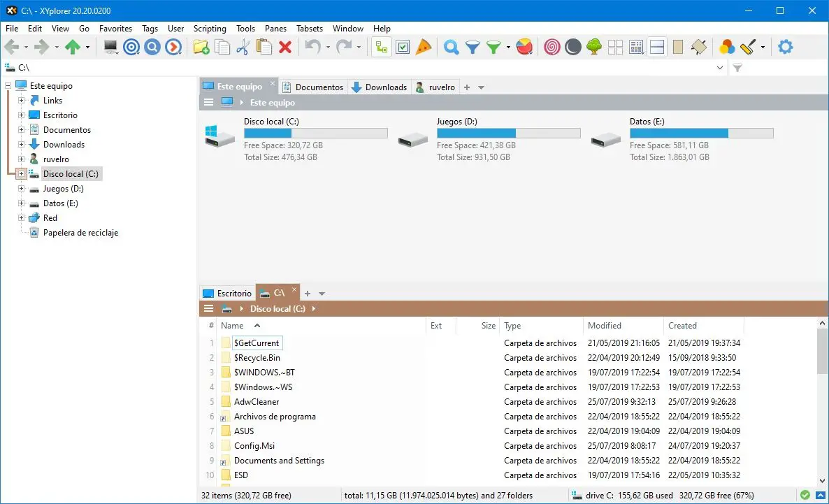Open the Back button history dropdown arrow

pos(26,47)
